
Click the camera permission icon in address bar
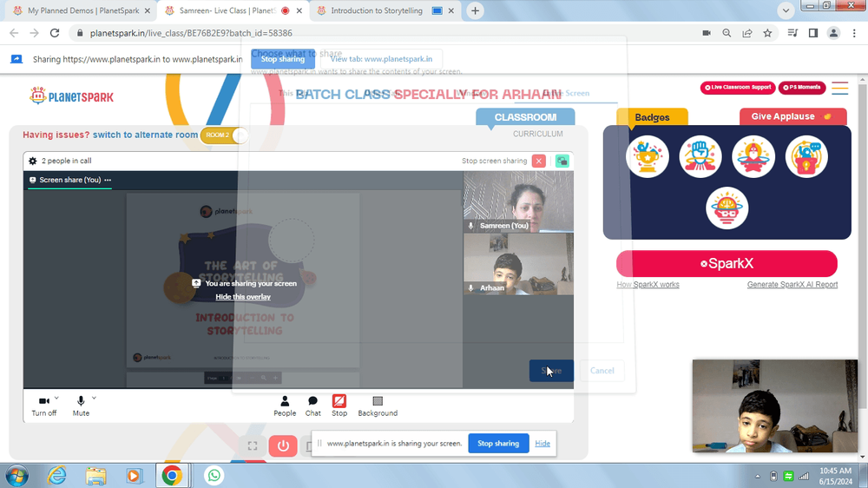pos(707,33)
